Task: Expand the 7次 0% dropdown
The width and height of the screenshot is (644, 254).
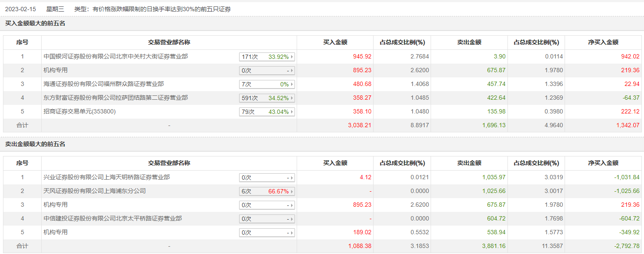Action: point(267,84)
